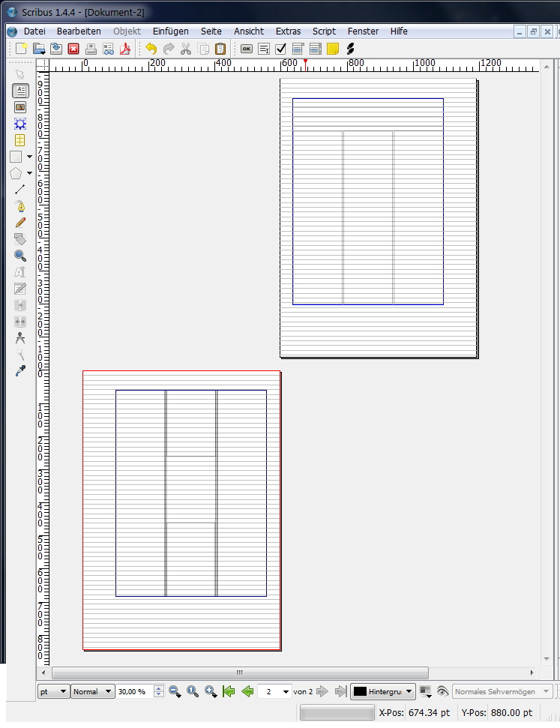Click the Undo arrow icon
This screenshot has height=728, width=560.
151,49
